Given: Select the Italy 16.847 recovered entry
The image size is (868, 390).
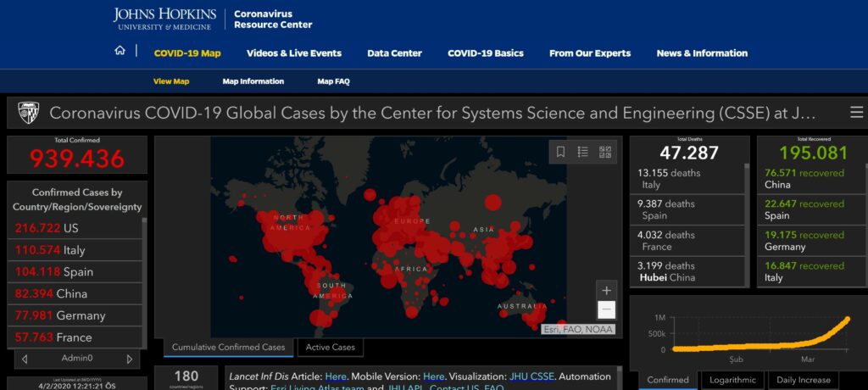Looking at the screenshot, I should point(811,271).
